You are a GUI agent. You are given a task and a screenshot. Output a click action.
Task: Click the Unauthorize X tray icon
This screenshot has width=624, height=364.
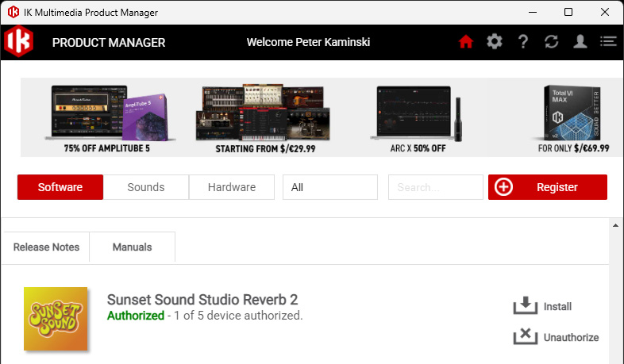pyautogui.click(x=526, y=336)
